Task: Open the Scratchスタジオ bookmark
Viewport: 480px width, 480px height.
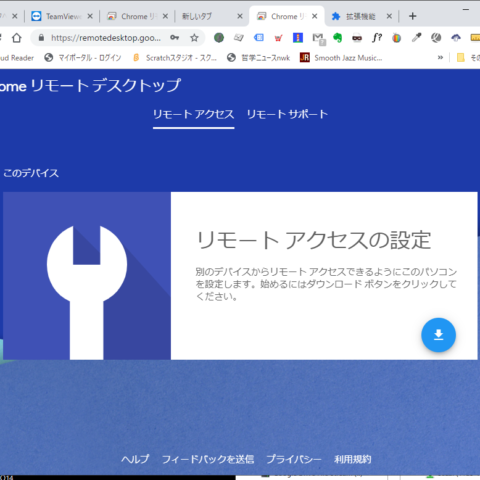Action: click(x=174, y=58)
